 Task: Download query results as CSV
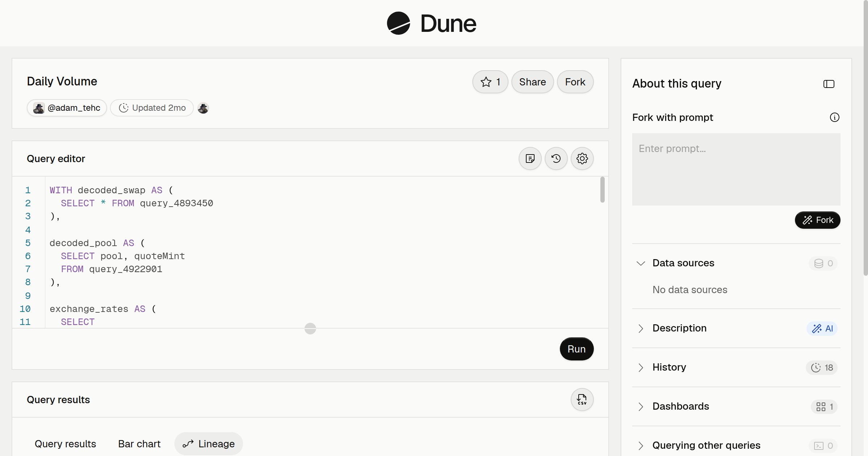582,400
